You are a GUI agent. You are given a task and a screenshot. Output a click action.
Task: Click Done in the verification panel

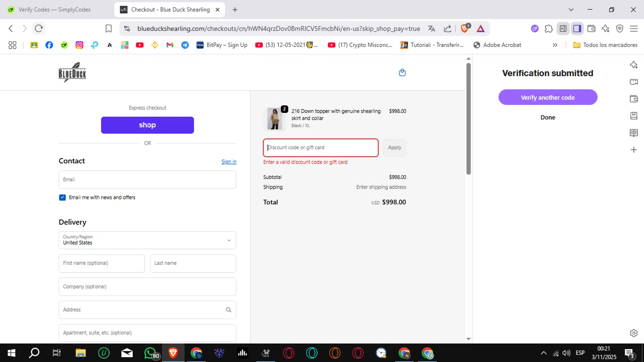click(x=548, y=117)
